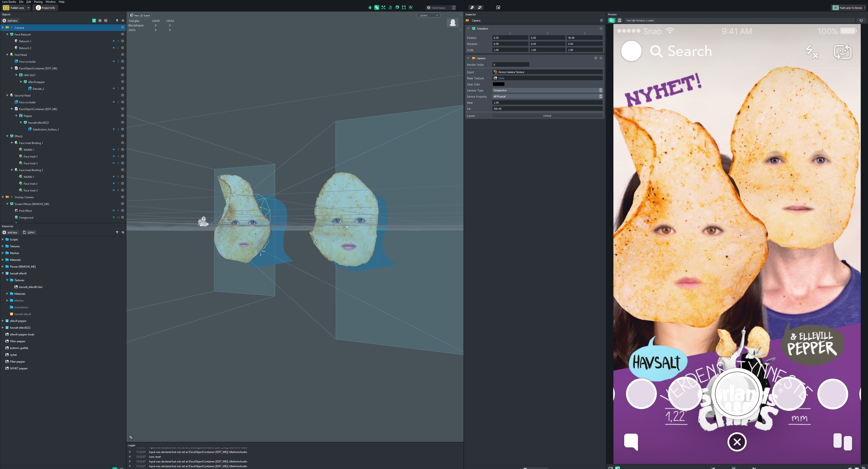
Task: Click the scene settings gear icon
Action: 461,15
